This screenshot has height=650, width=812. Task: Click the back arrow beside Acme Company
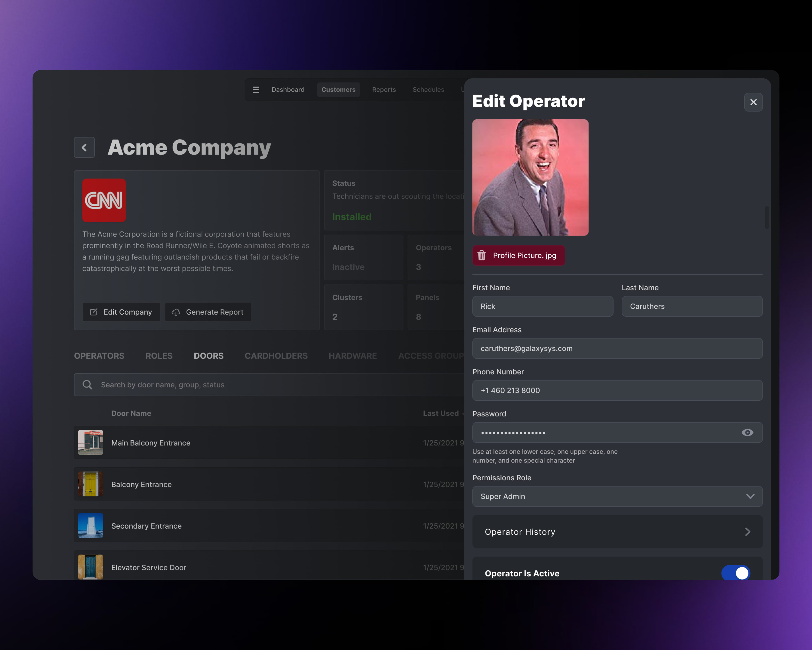(84, 147)
